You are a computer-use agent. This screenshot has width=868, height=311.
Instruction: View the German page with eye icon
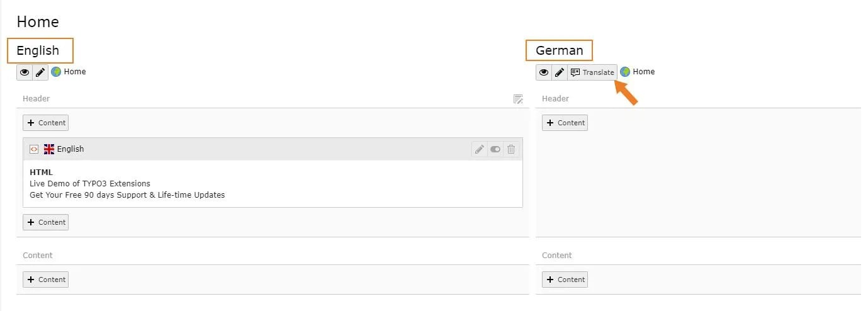point(544,72)
